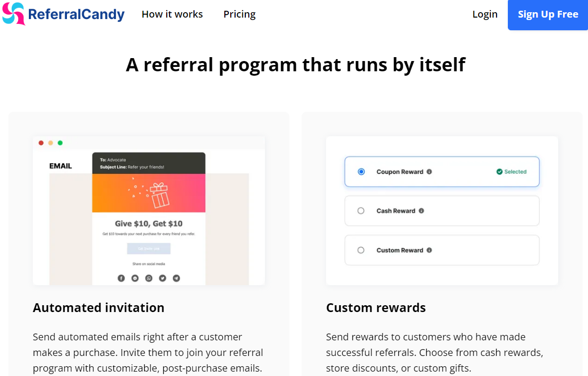Viewport: 588px width, 376px height.
Task: Click the Automated invitation email preview image
Action: pyautogui.click(x=149, y=210)
